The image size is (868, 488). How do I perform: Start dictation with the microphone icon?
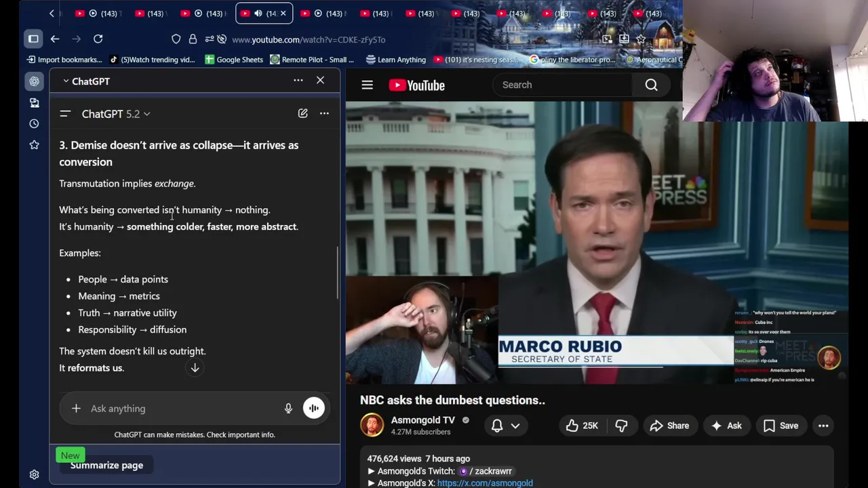(x=288, y=408)
